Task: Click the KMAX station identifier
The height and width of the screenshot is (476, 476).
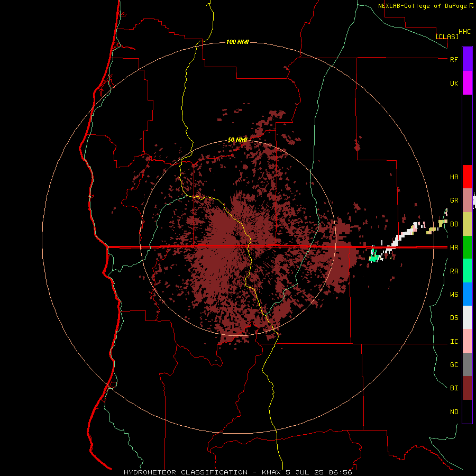Action: pyautogui.click(x=271, y=472)
